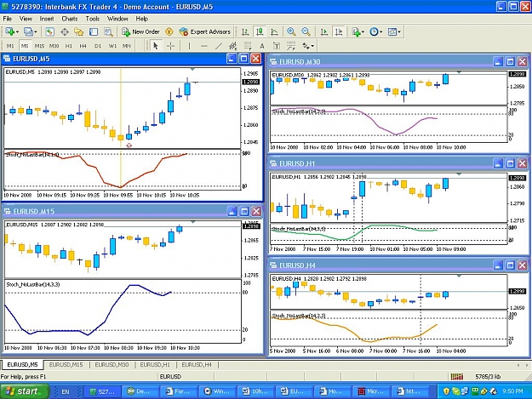Image resolution: width=532 pixels, height=399 pixels.
Task: Switch timeframe to M1
Action: 10,46
